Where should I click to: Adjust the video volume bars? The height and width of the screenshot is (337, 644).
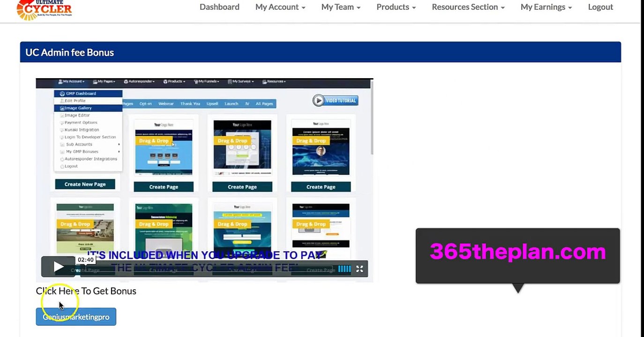pos(344,269)
